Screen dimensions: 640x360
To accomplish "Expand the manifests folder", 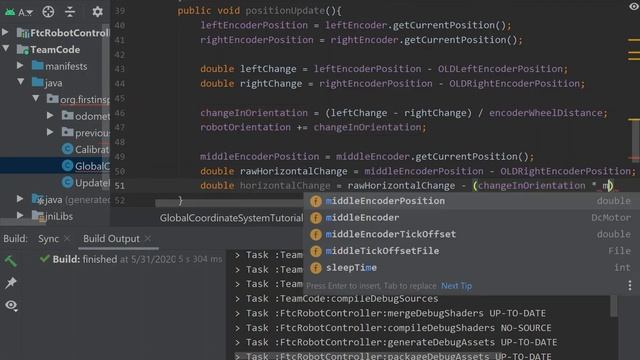I will point(20,65).
